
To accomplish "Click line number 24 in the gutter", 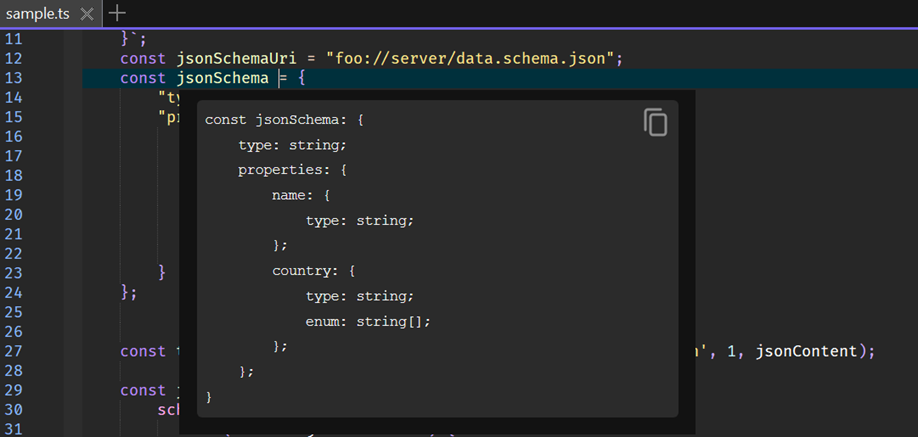I will (x=13, y=292).
